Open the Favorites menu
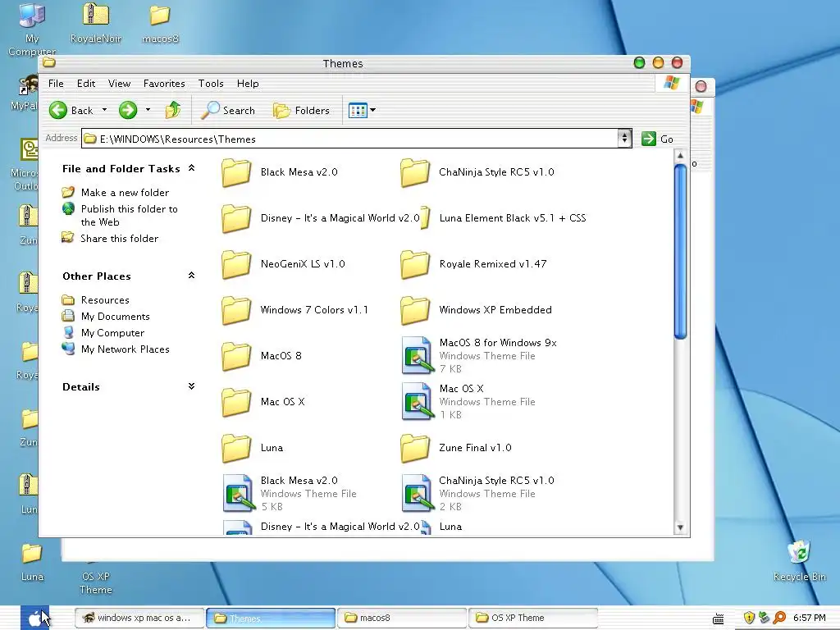The image size is (840, 630). point(164,84)
